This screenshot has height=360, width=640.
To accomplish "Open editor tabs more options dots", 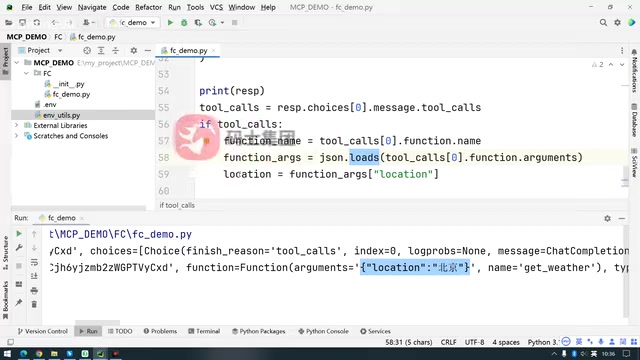I will pos(622,50).
